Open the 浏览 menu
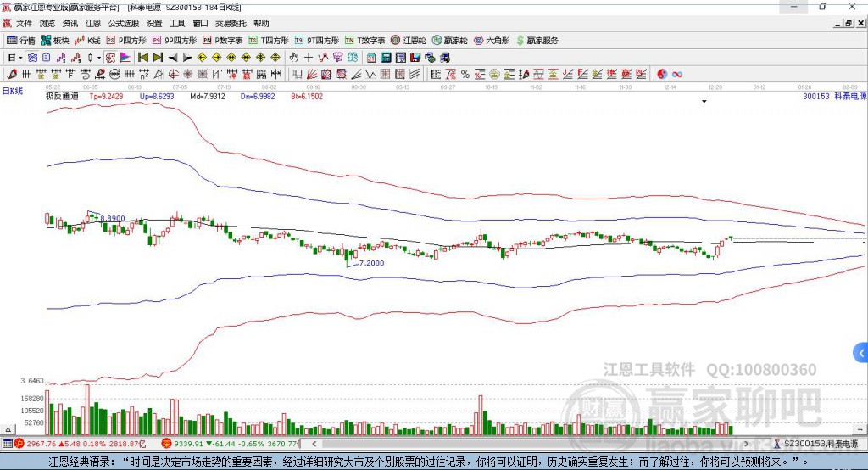 [x=47, y=23]
